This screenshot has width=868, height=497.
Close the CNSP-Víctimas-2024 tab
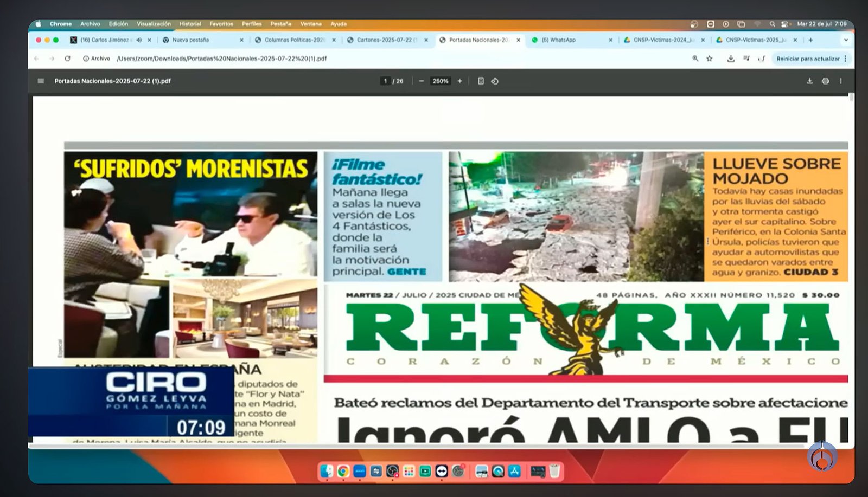point(703,40)
